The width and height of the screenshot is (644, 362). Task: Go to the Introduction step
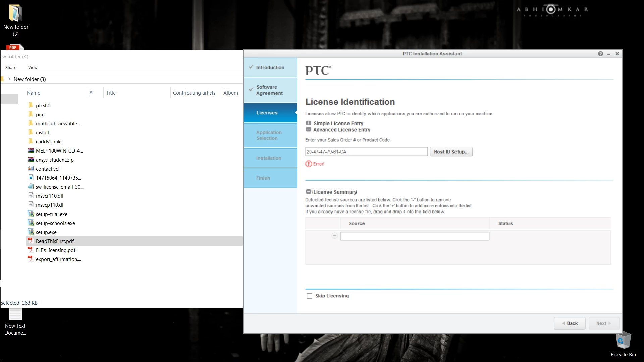coord(270,67)
